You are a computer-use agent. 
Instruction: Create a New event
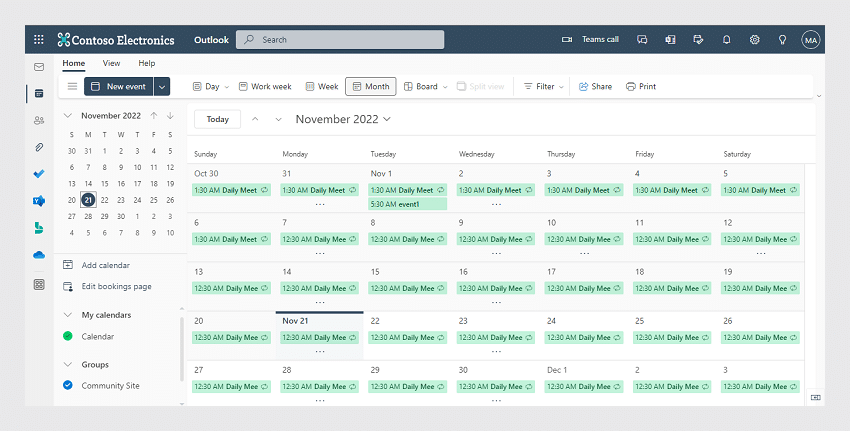point(119,86)
